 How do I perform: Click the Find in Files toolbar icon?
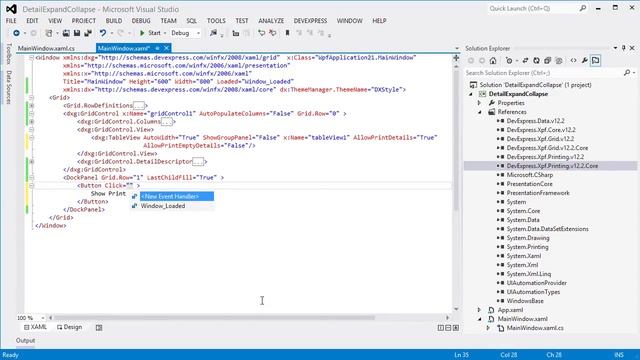pos(213,33)
